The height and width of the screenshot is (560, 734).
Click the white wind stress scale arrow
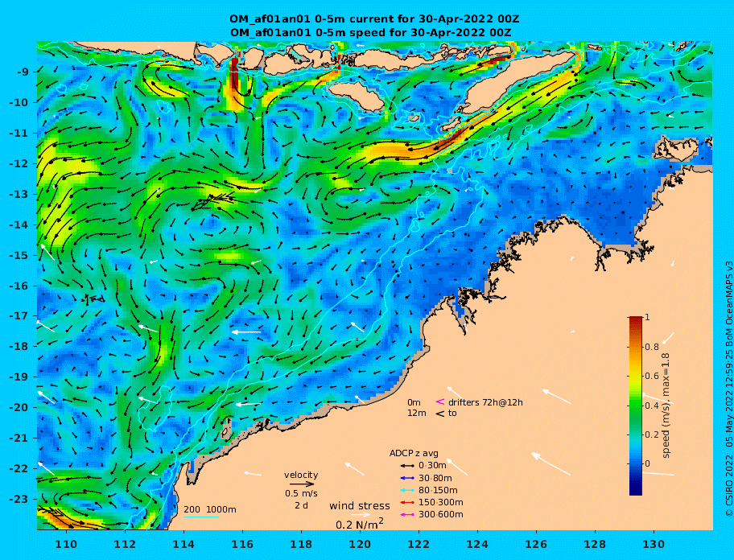(361, 515)
